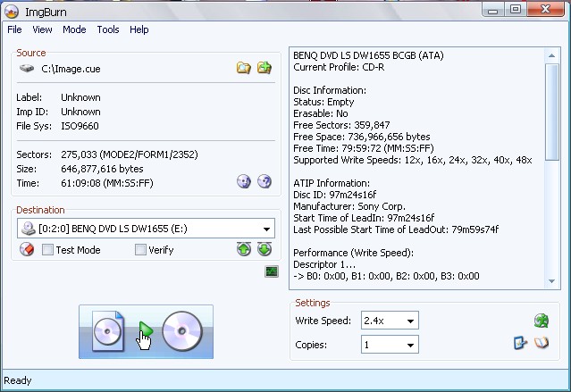The height and width of the screenshot is (392, 571).
Task: Click the Create CUE file icon
Action: tap(265, 68)
